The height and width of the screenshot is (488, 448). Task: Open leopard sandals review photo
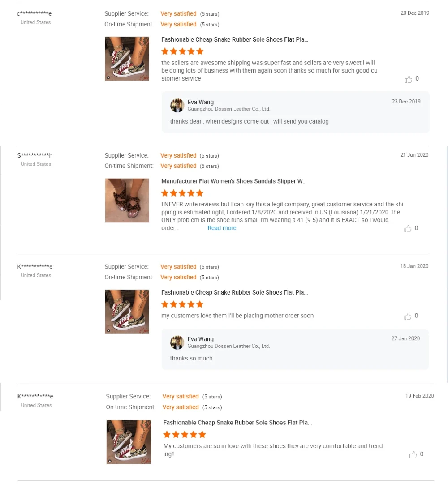tap(127, 200)
